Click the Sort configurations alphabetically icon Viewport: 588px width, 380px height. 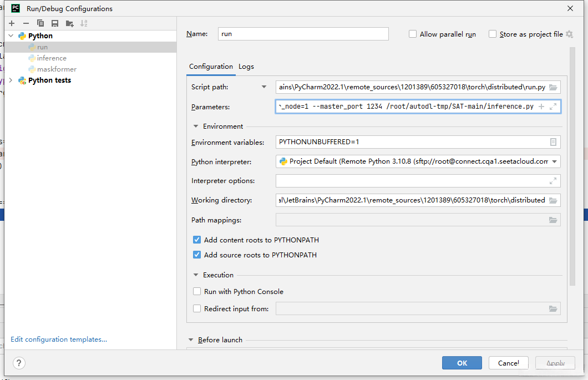pos(84,23)
